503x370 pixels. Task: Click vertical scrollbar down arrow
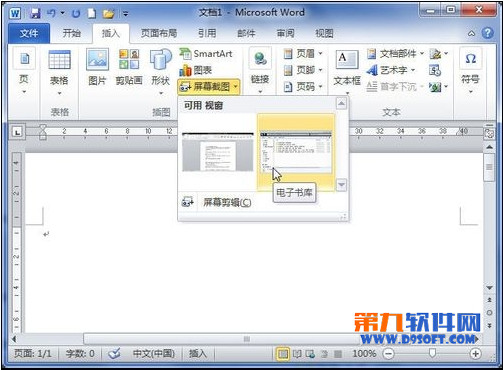point(489,288)
